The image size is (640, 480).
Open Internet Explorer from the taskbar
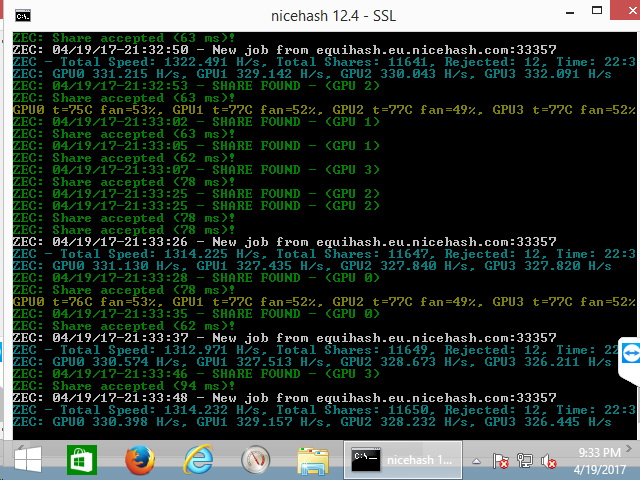(x=198, y=460)
